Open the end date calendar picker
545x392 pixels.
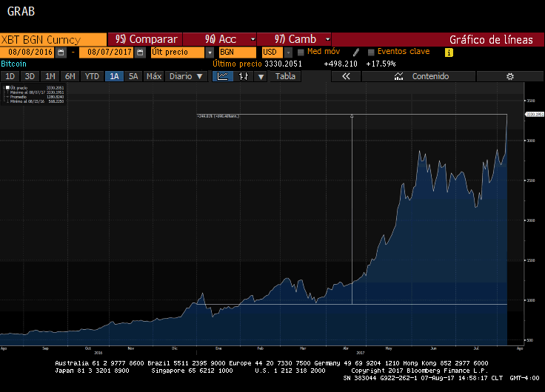pos(139,53)
